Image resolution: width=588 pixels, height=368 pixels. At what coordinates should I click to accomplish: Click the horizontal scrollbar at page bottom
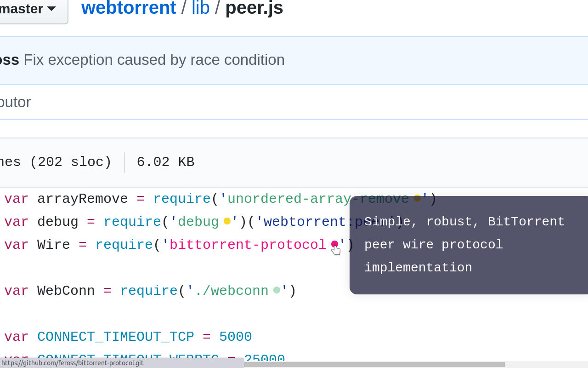click(x=374, y=364)
